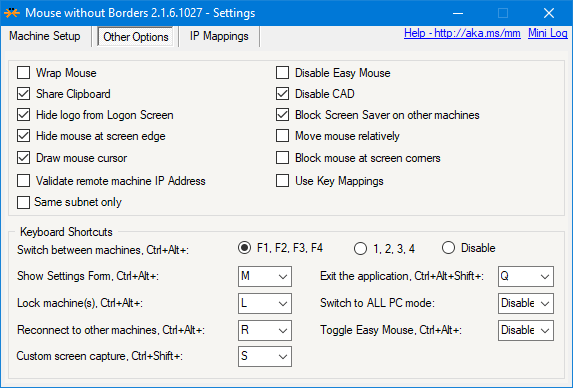Enable the Use Key Mappings checkbox
The image size is (573, 388).
[282, 180]
